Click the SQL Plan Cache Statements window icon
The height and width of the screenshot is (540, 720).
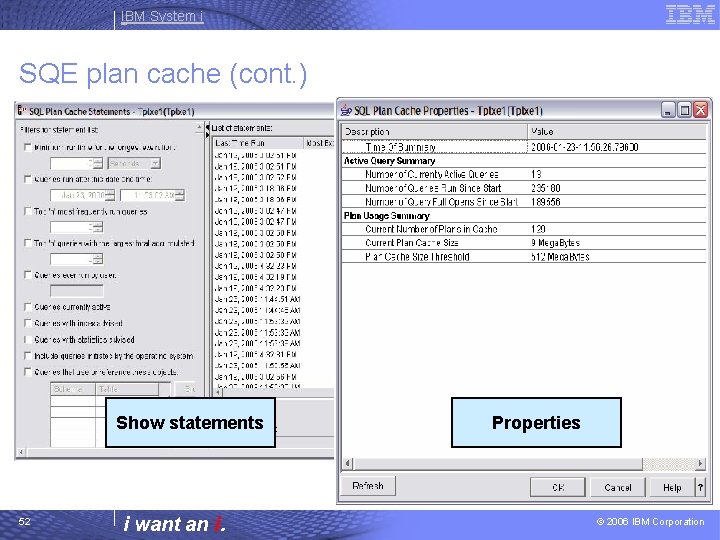(22, 110)
